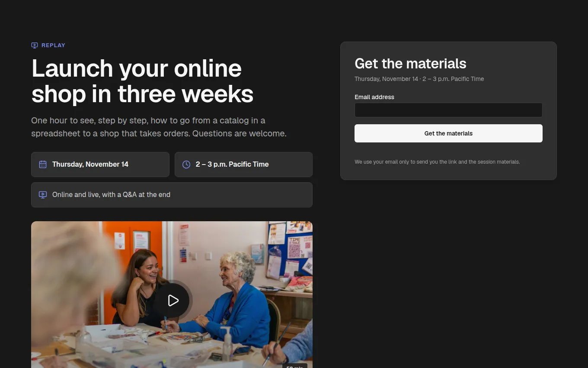Click the clock icon beside 2 – 3 p.m.
The width and height of the screenshot is (588, 368).
click(x=186, y=165)
